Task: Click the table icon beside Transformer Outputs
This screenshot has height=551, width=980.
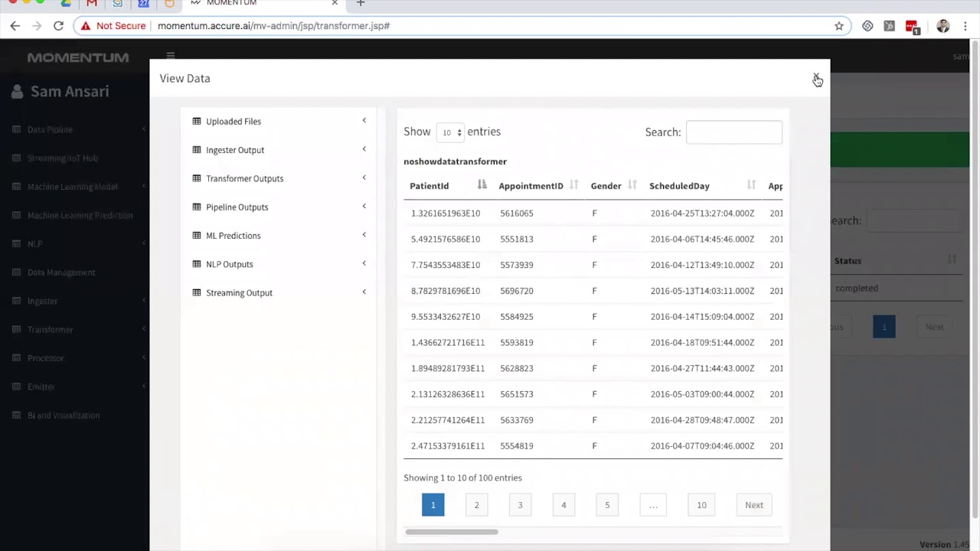Action: click(x=197, y=178)
